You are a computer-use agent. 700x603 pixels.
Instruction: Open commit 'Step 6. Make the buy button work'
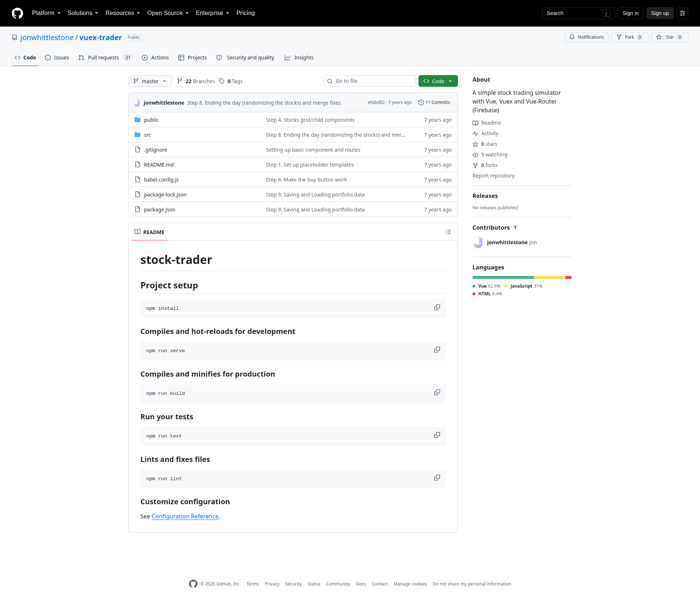(306, 180)
